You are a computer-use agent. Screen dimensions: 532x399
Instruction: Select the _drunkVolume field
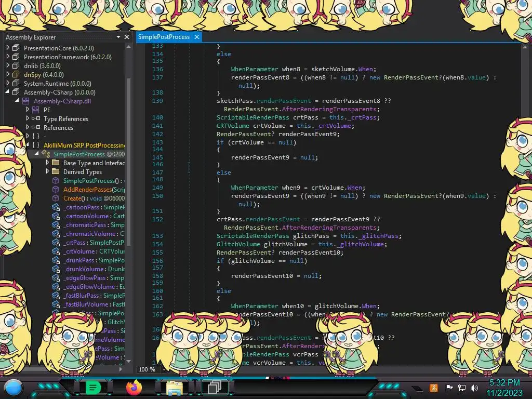(94, 269)
